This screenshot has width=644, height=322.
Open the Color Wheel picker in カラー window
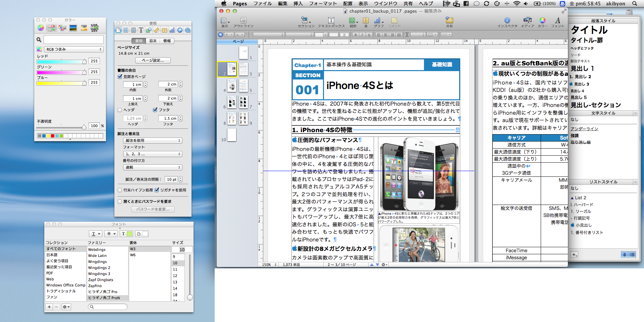click(41, 28)
